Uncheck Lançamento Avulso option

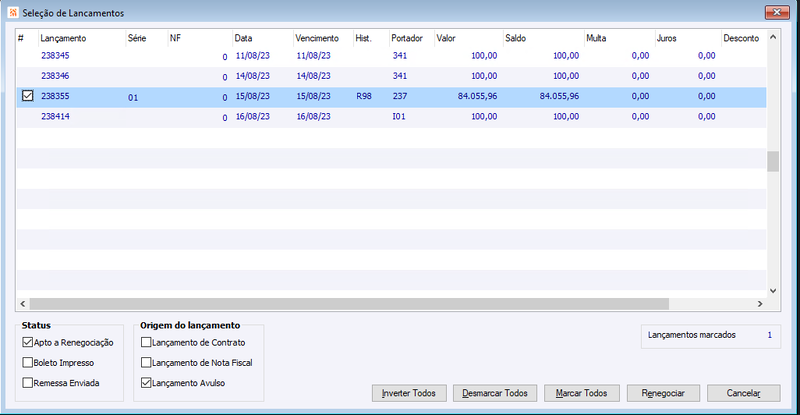146,383
